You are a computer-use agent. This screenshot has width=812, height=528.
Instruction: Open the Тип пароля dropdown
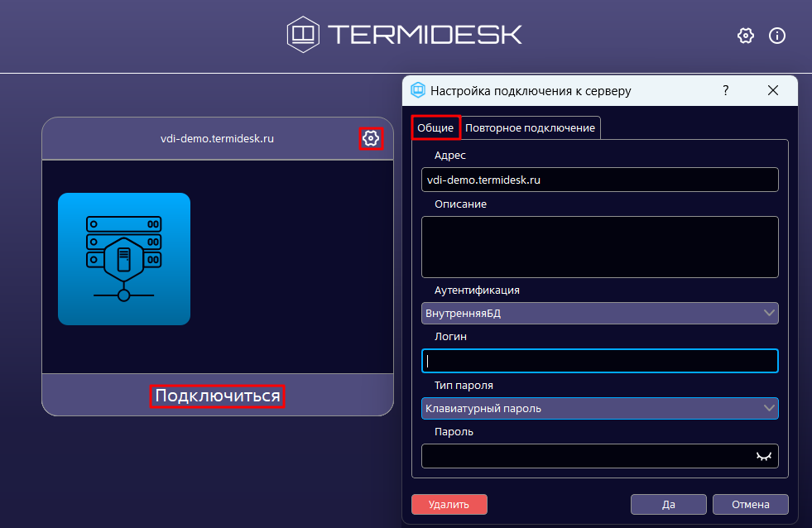[x=769, y=408]
